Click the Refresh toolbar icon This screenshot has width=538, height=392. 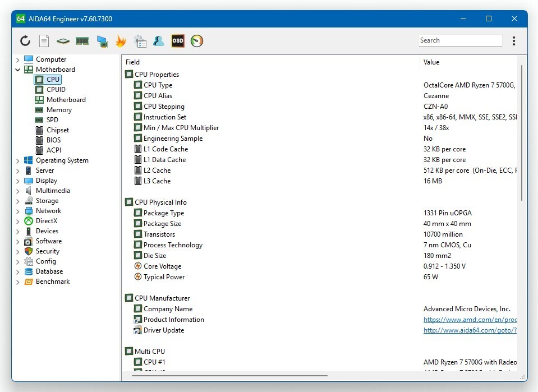click(25, 41)
